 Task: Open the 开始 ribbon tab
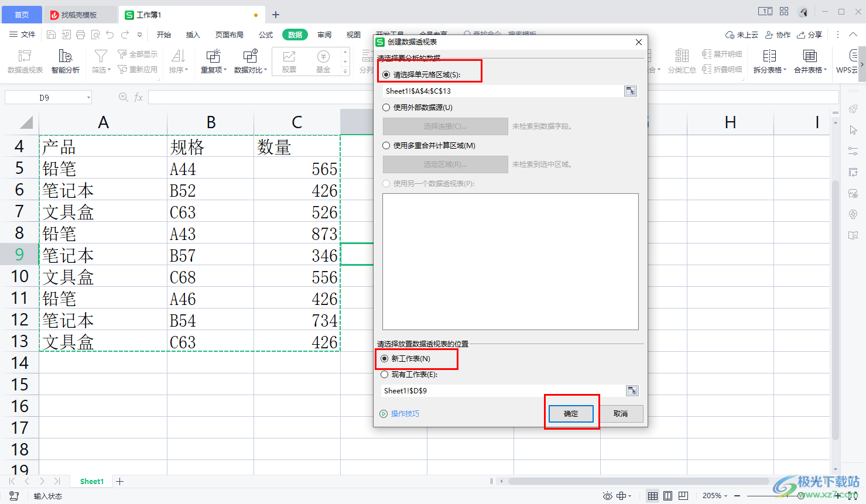coord(164,35)
